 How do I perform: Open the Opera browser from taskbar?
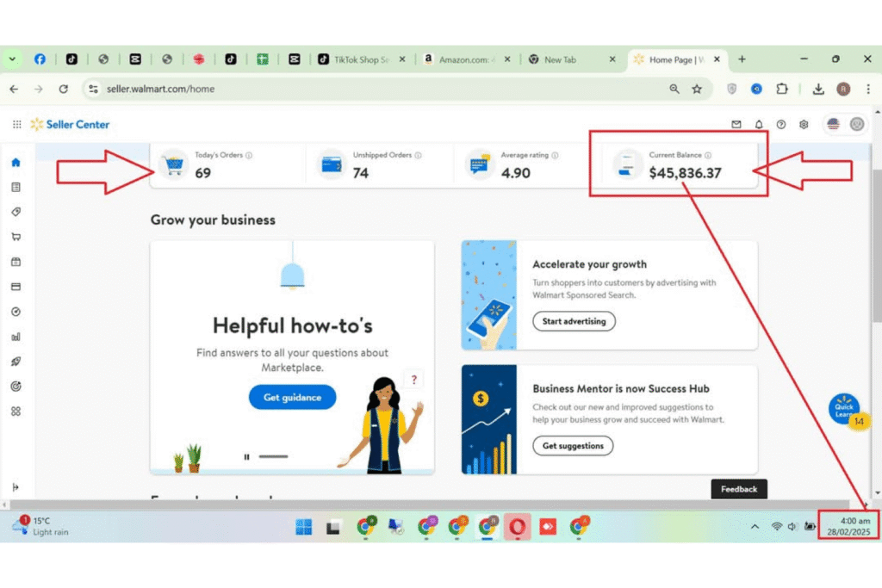pos(517,527)
